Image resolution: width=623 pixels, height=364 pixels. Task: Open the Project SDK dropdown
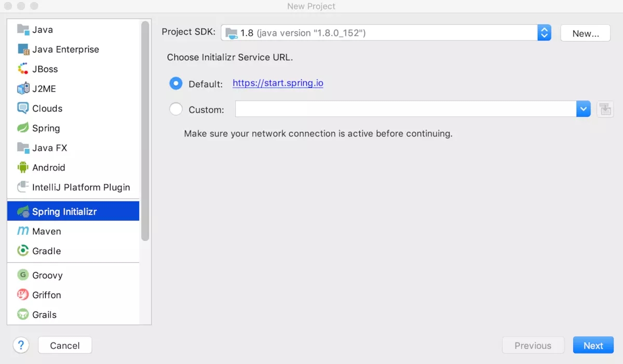click(544, 33)
